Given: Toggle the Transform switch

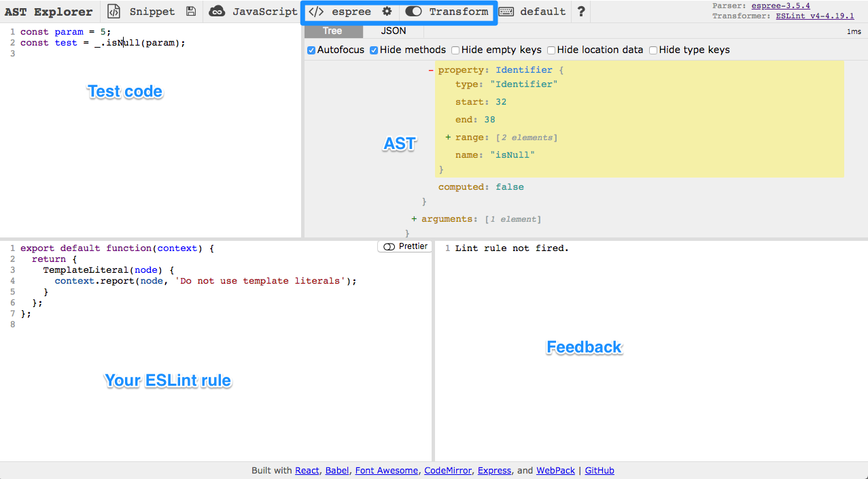Looking at the screenshot, I should point(413,12).
